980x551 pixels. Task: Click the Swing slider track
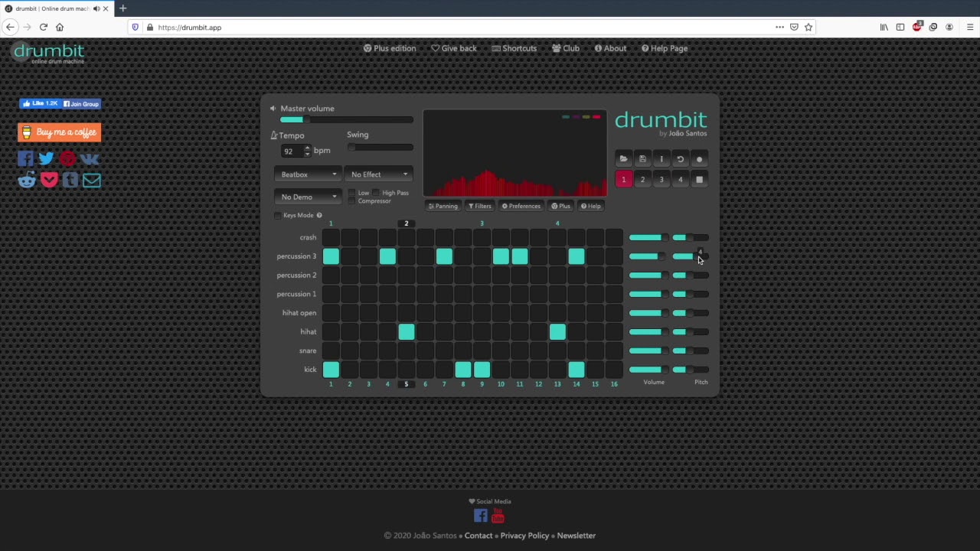point(380,148)
